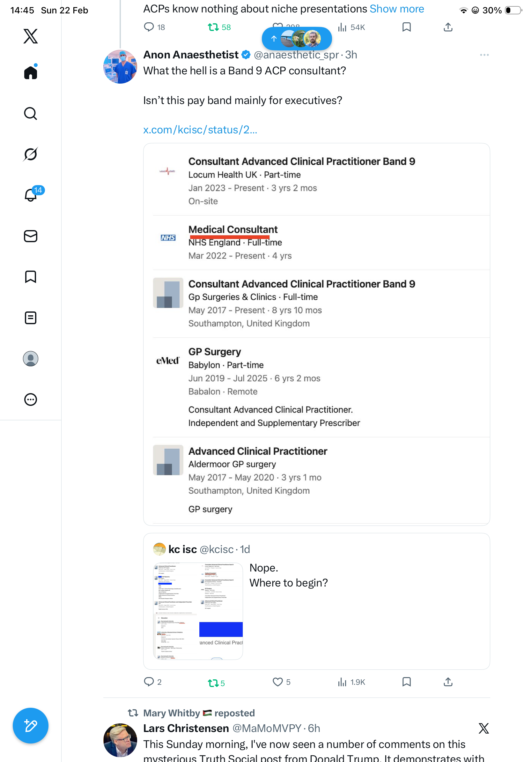Open Bookmarks from sidebar menu

tap(31, 277)
